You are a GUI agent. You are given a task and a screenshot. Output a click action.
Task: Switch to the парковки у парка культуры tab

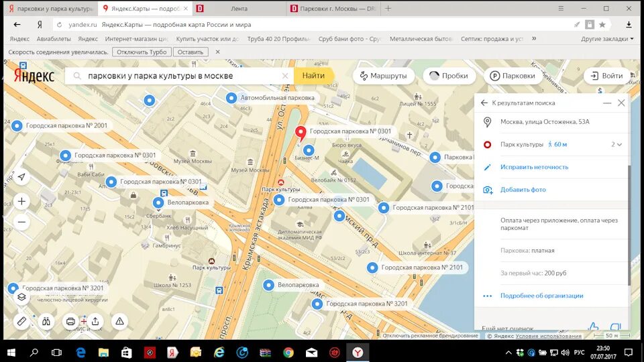[52, 8]
